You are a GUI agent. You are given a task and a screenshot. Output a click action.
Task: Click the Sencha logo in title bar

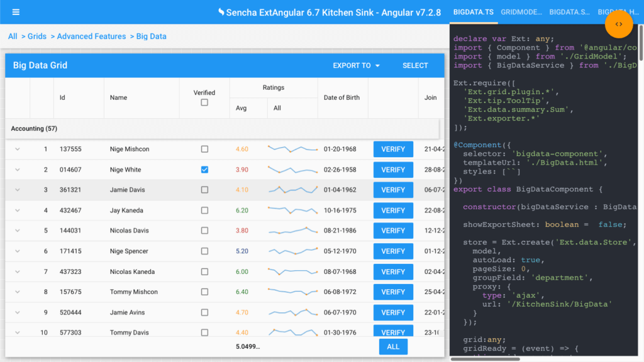point(221,12)
